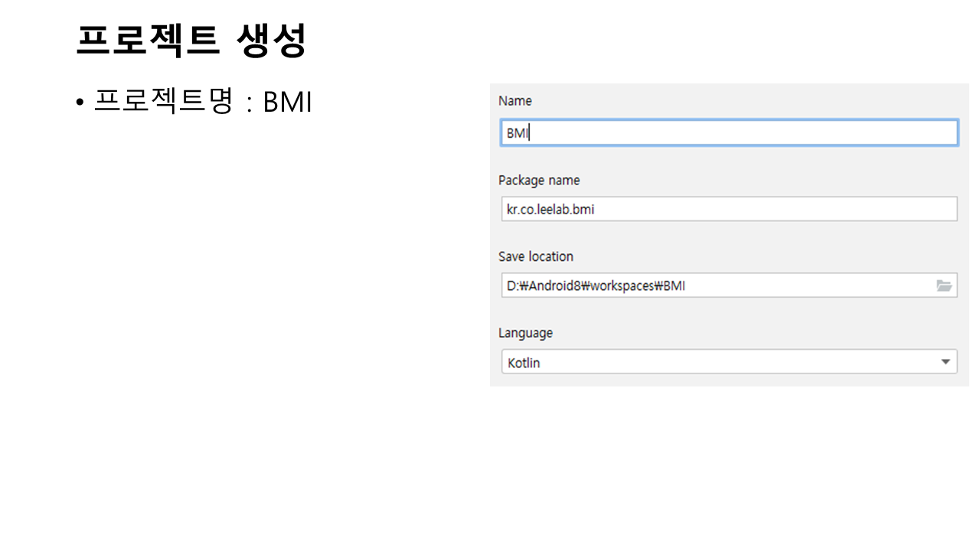The width and height of the screenshot is (980, 551).
Task: Click the "Language" label
Action: tap(525, 333)
